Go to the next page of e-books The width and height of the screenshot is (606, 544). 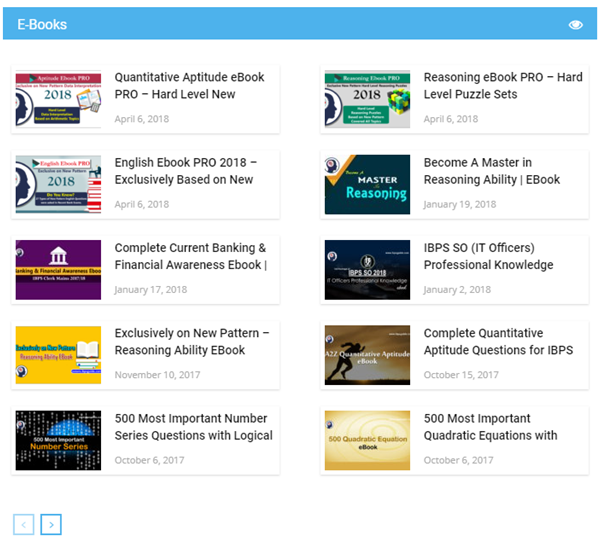[51, 524]
